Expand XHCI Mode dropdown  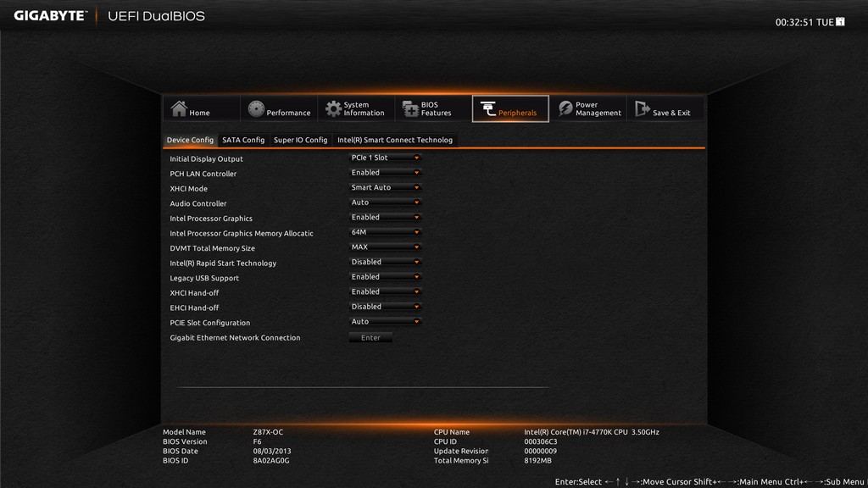[386, 187]
